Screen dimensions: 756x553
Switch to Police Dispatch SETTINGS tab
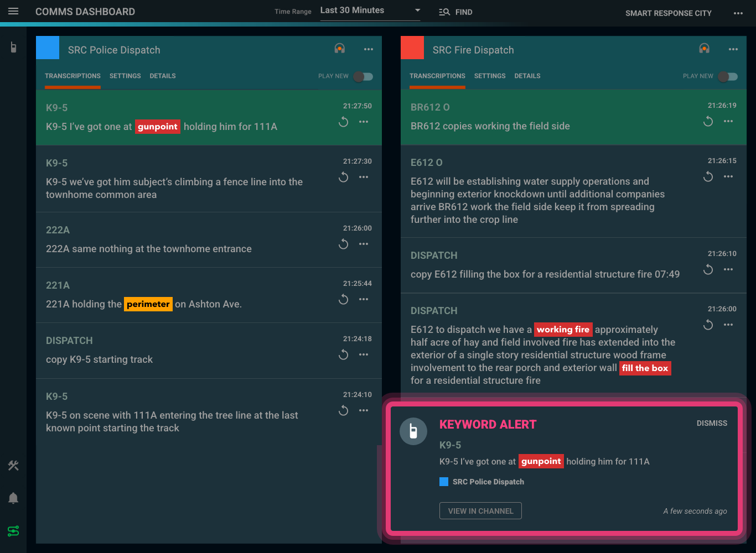[125, 76]
